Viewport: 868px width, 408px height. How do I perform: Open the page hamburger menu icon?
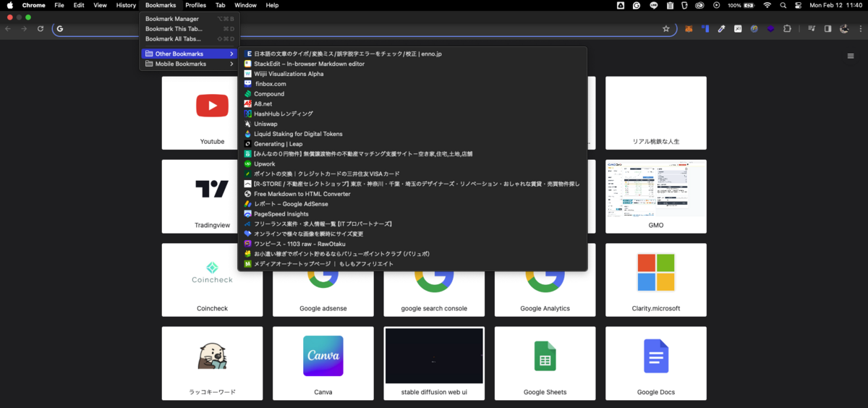pos(851,56)
